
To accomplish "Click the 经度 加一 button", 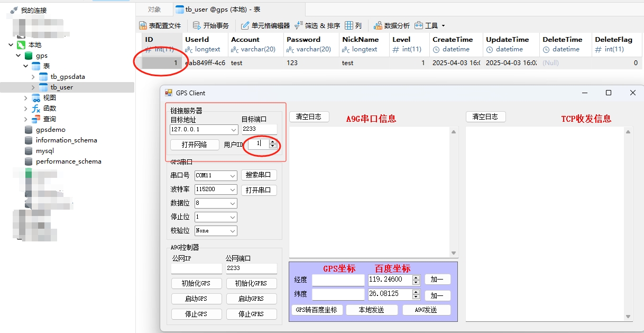I will (437, 280).
